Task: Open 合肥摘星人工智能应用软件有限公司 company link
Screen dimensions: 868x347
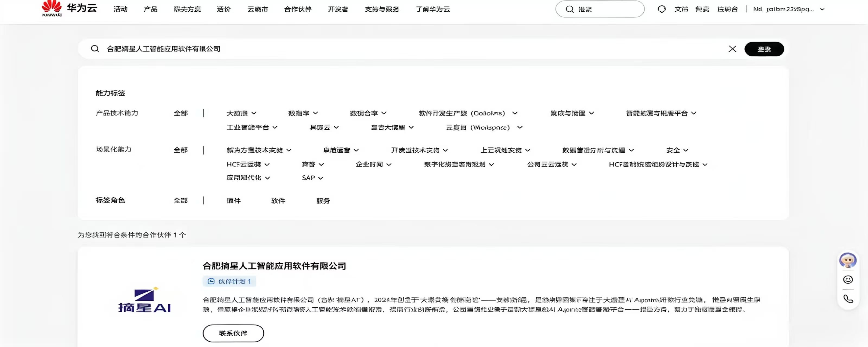Action: click(274, 266)
